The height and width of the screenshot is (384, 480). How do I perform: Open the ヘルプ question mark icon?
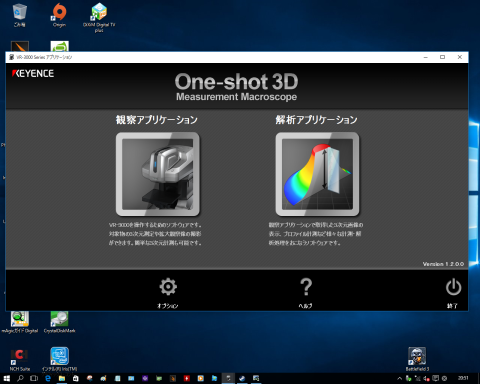pos(306,287)
